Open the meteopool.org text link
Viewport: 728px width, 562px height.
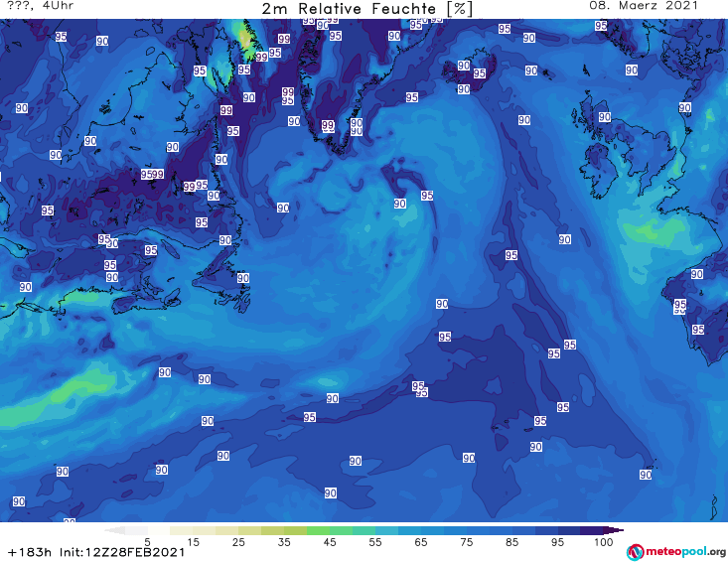pyautogui.click(x=685, y=551)
